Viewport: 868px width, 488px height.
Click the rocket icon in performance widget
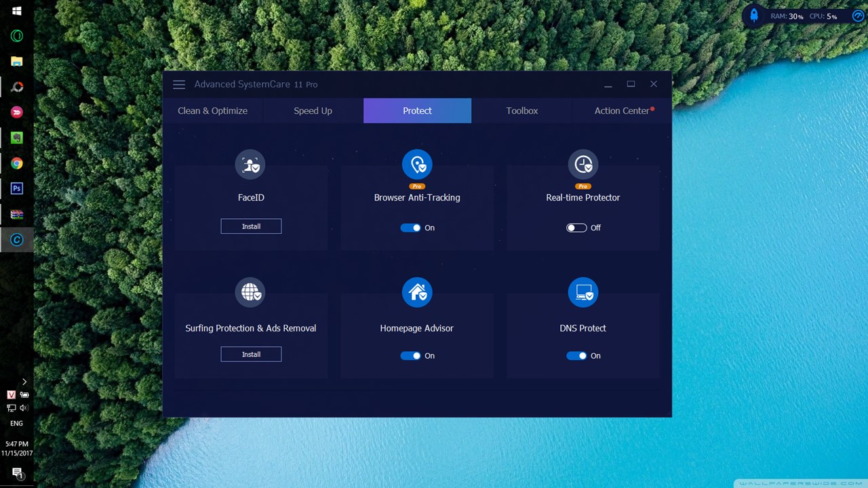pyautogui.click(x=754, y=16)
